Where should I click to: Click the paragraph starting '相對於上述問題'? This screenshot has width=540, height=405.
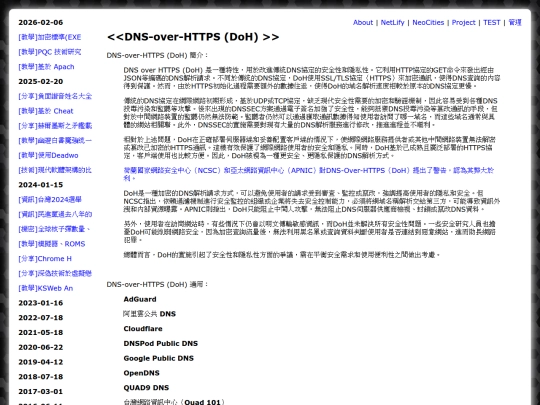point(310,147)
